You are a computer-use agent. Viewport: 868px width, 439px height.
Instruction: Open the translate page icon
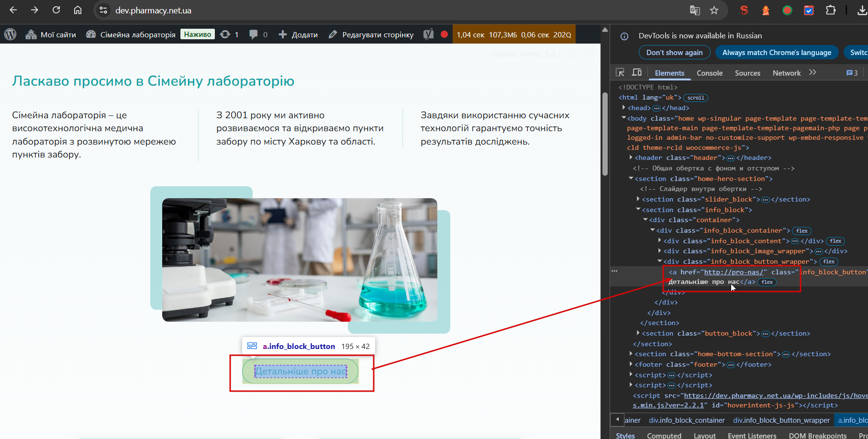click(695, 10)
